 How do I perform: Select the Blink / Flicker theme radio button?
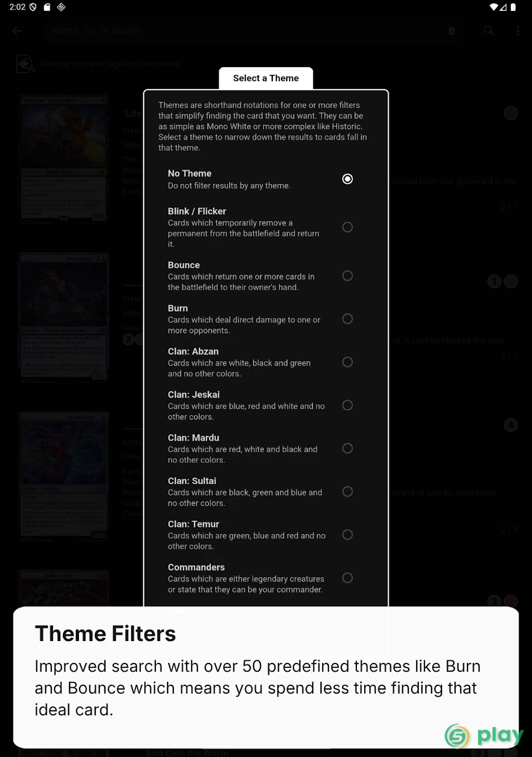click(x=348, y=227)
